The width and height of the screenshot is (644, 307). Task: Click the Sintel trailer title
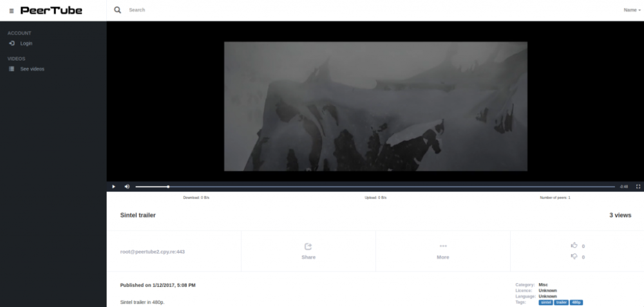coord(138,215)
